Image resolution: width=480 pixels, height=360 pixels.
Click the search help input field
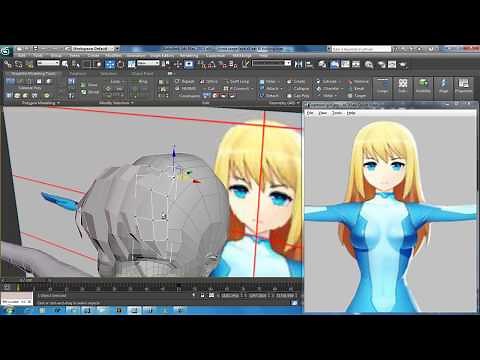[361, 49]
